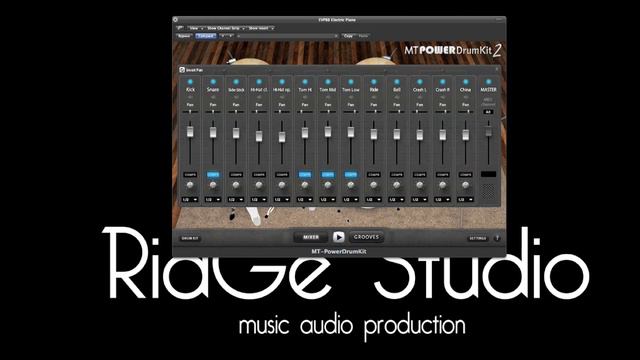Image resolution: width=640 pixels, height=360 pixels.
Task: Disable the Tom Low COMPR button
Action: click(x=351, y=175)
